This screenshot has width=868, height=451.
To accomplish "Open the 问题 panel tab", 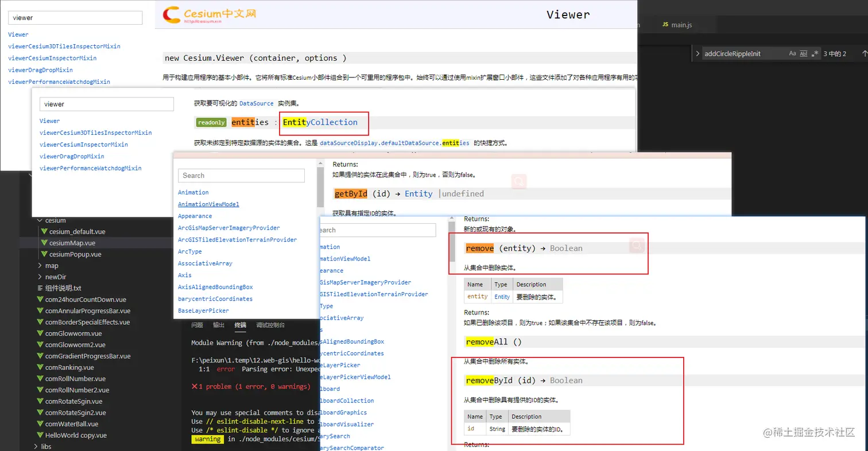I will pyautogui.click(x=197, y=325).
